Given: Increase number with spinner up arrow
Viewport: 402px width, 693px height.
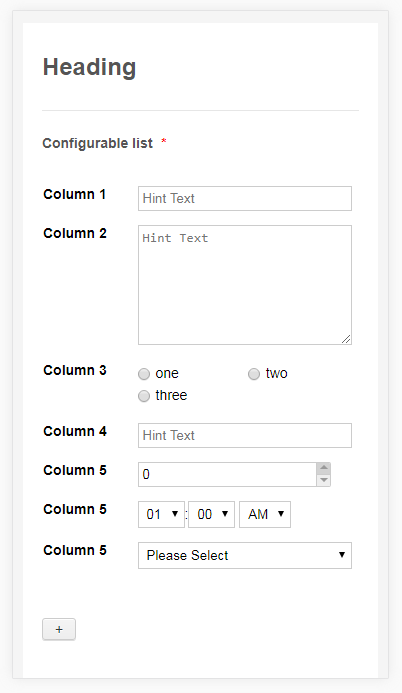Looking at the screenshot, I should click(x=324, y=468).
